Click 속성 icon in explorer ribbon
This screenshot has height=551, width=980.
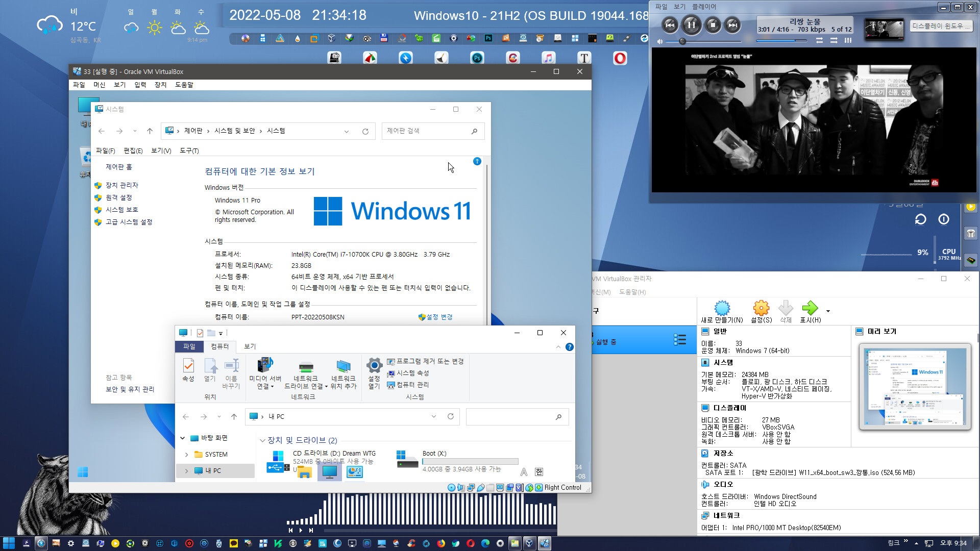pyautogui.click(x=188, y=369)
